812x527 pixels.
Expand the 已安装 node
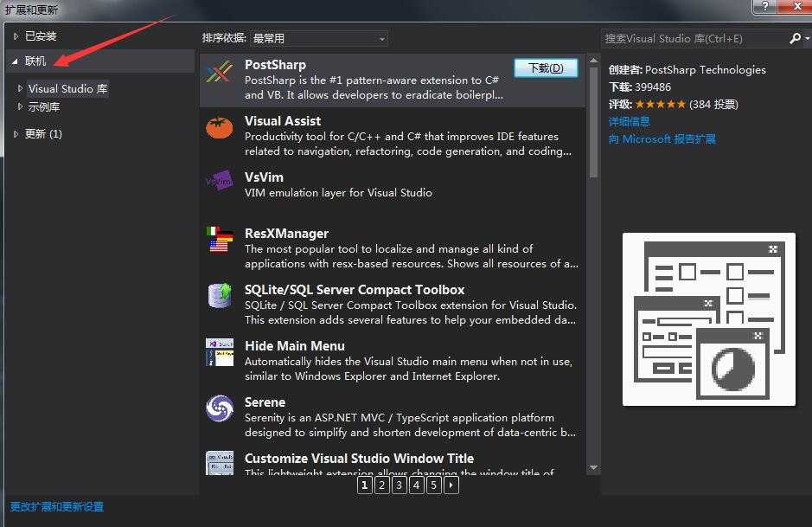pos(16,36)
